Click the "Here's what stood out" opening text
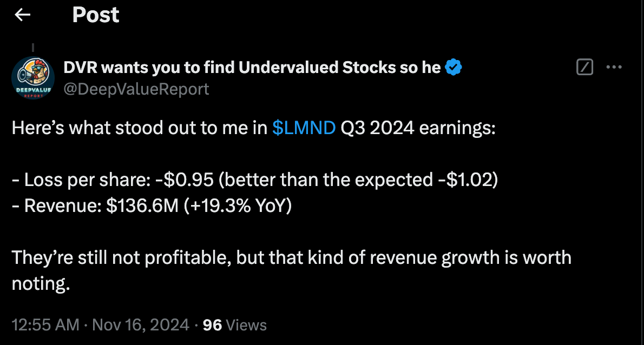644x345 pixels. (x=139, y=128)
